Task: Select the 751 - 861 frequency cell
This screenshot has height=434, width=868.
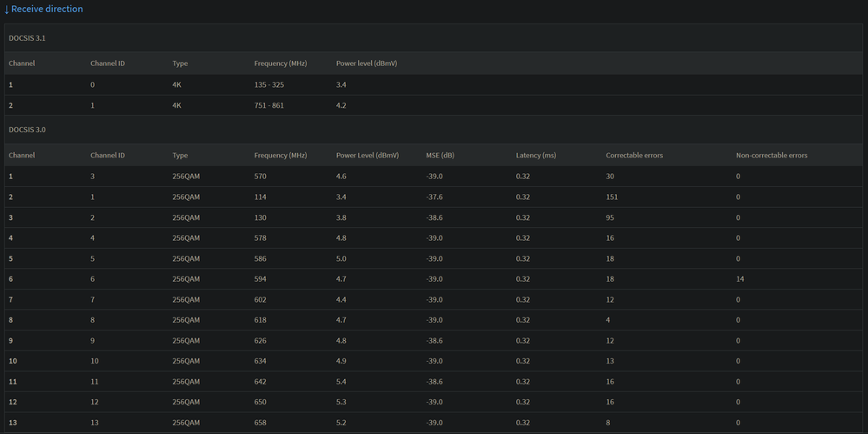Action: click(x=271, y=105)
